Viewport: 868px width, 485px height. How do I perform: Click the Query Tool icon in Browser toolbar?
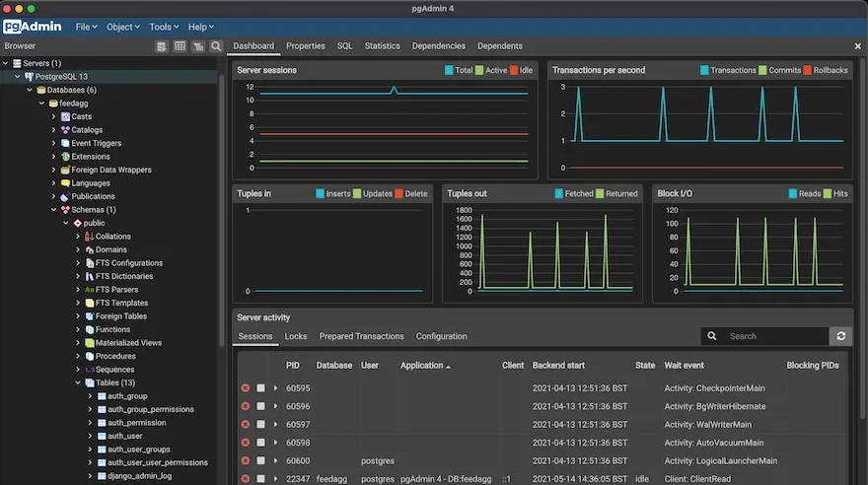161,46
